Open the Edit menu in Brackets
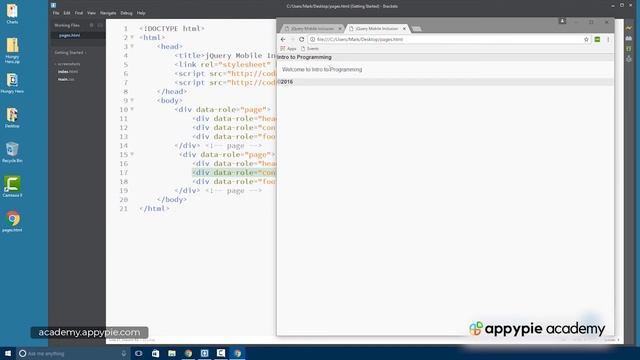Viewport: 640px width, 360px height. (x=67, y=13)
